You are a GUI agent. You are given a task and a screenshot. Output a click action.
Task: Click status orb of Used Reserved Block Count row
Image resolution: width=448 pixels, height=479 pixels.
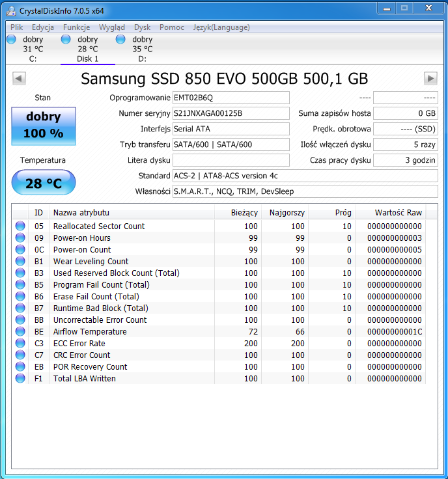pos(20,273)
